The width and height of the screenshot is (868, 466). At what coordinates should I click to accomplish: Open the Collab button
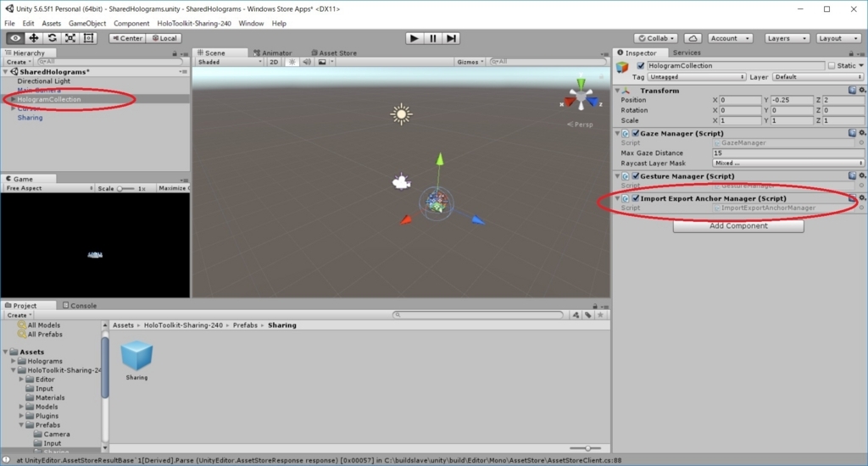click(x=656, y=38)
